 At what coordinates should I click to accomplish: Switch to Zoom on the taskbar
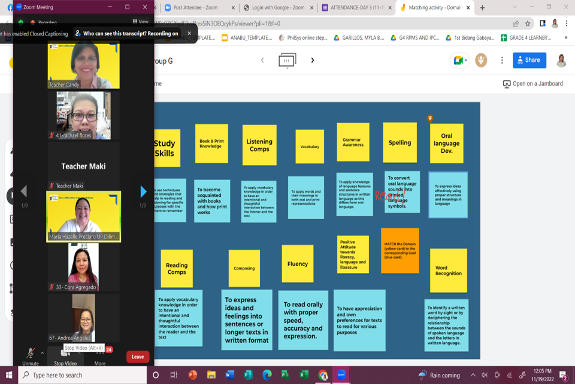pos(341,375)
